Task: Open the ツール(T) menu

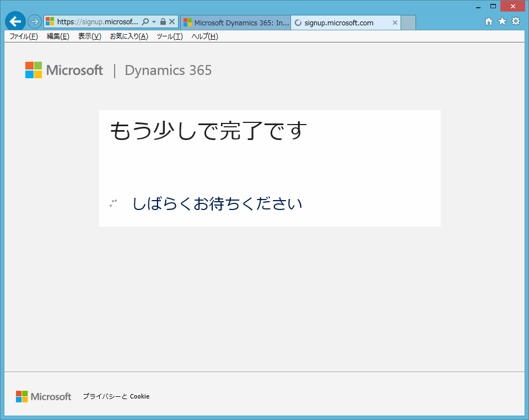Action: (x=170, y=36)
